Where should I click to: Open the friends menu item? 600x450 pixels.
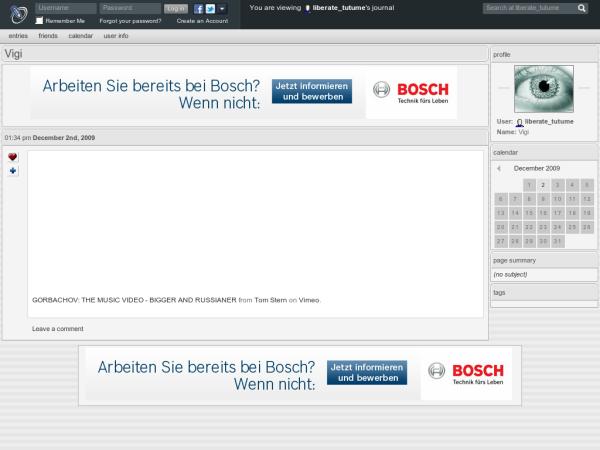[x=48, y=36]
